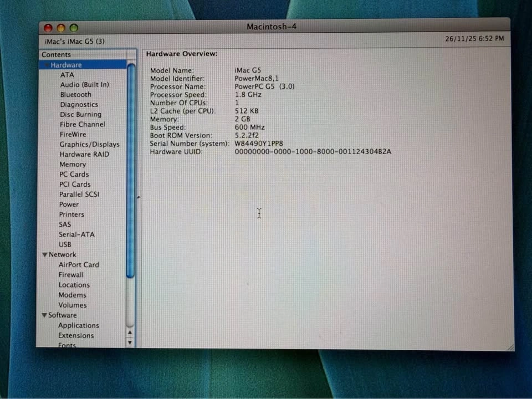
Task: Open Graphics/Displays section
Action: 90,144
